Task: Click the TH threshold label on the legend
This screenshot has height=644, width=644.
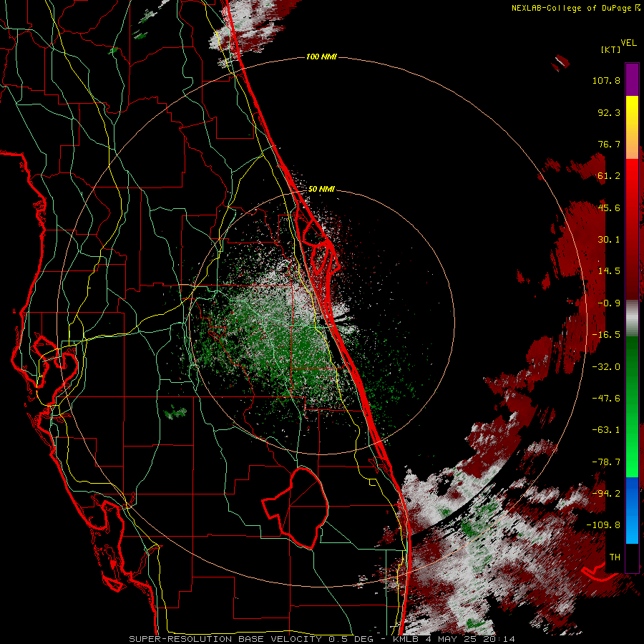Action: 615,557
